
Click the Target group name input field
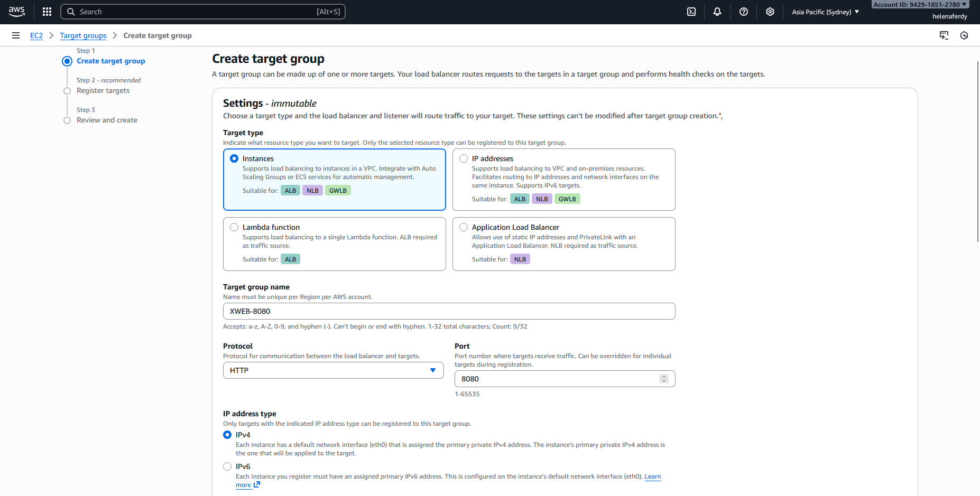tap(449, 311)
